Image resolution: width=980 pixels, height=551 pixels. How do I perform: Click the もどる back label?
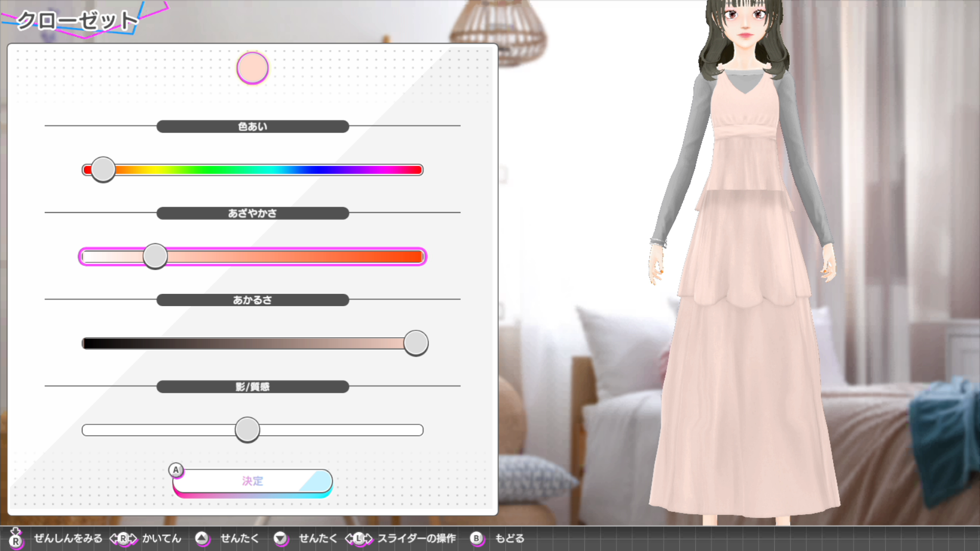(x=509, y=538)
